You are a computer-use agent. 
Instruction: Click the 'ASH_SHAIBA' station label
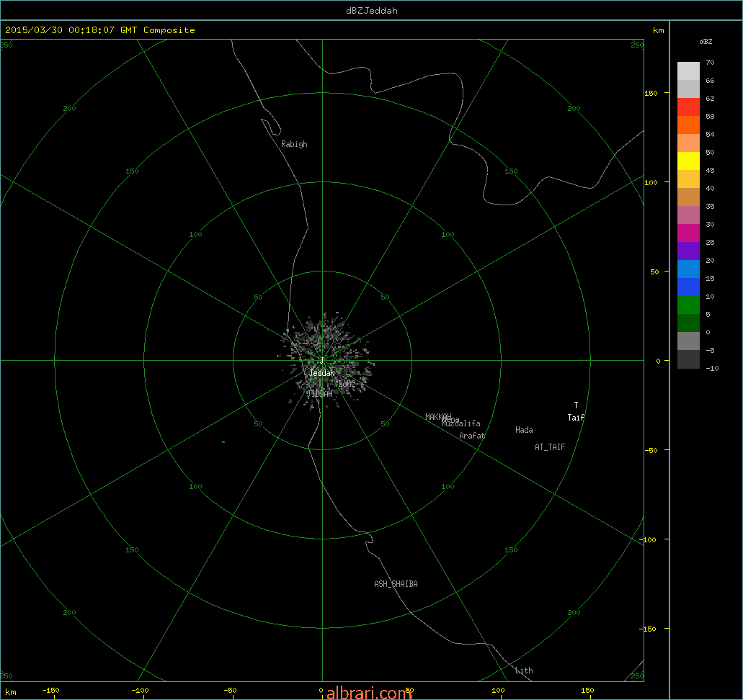(x=396, y=584)
